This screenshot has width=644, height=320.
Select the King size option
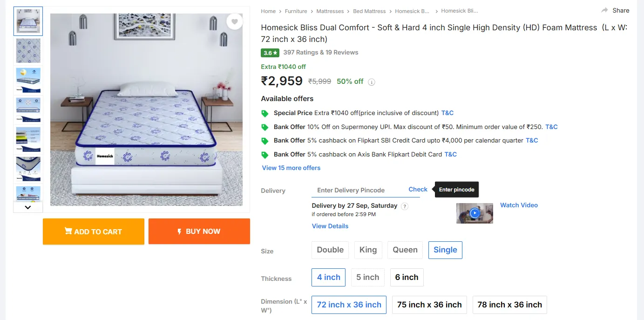(x=368, y=250)
